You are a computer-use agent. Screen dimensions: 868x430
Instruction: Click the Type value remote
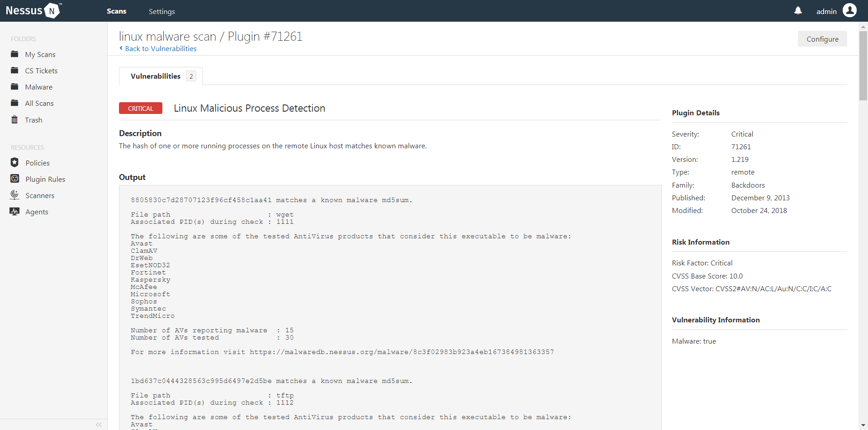tap(743, 172)
